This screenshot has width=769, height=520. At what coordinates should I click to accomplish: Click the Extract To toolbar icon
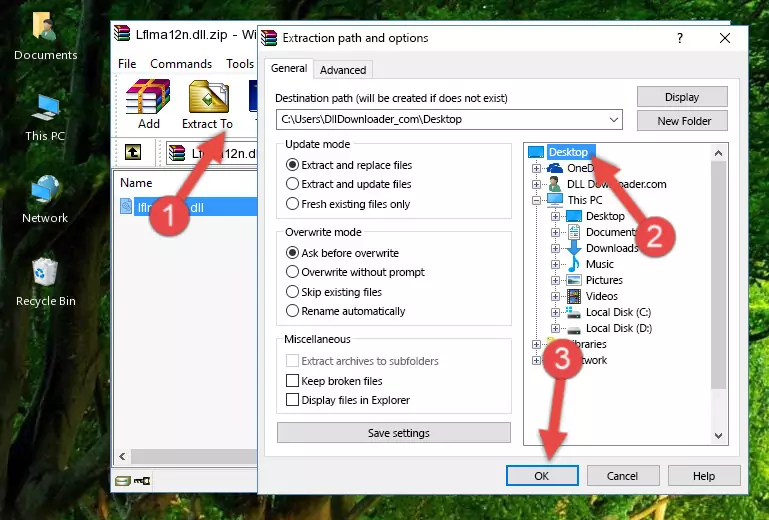pos(208,97)
